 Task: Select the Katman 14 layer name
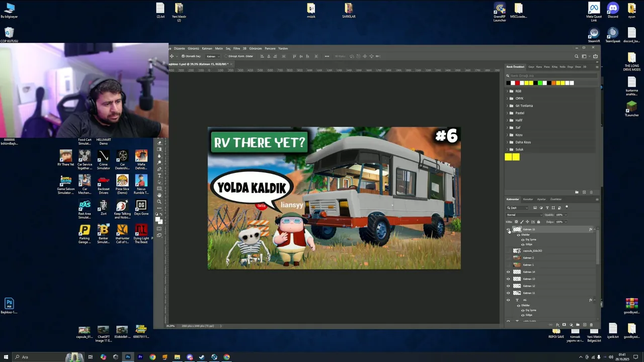(529, 272)
